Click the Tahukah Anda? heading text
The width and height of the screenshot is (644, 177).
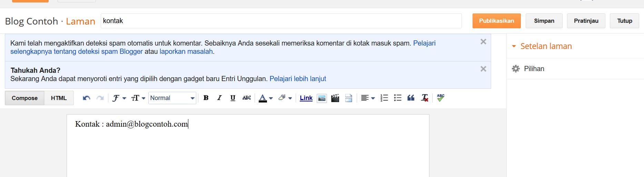(36, 70)
